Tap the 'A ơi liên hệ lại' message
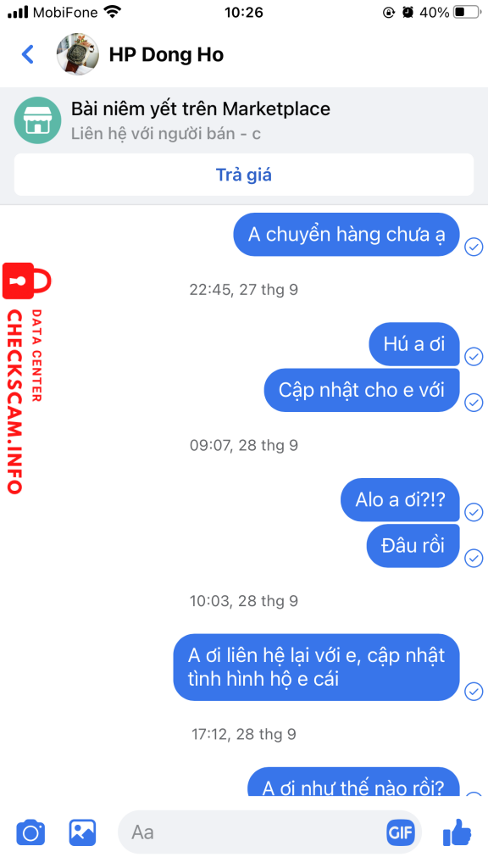 [317, 667]
